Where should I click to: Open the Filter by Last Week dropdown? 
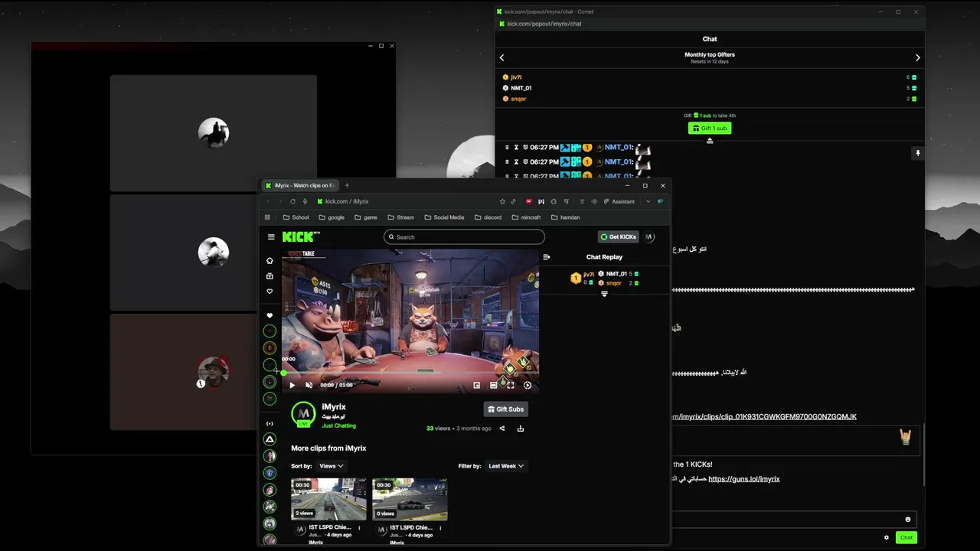pyautogui.click(x=506, y=466)
